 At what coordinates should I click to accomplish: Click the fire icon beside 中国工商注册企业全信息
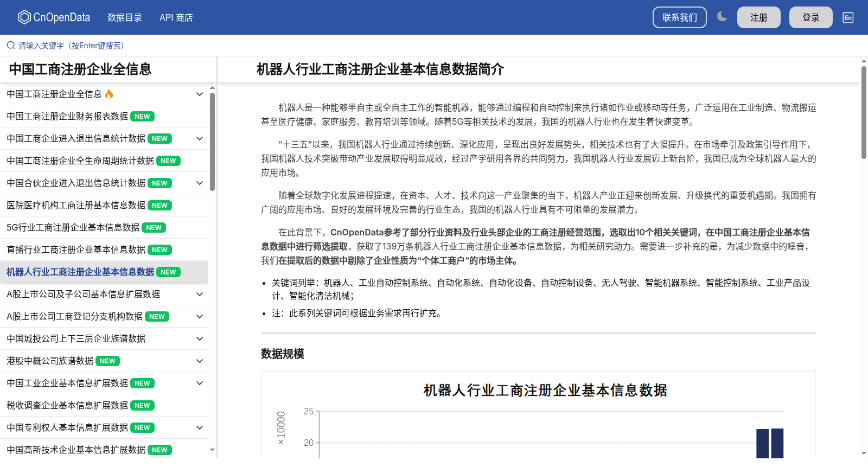tap(109, 94)
